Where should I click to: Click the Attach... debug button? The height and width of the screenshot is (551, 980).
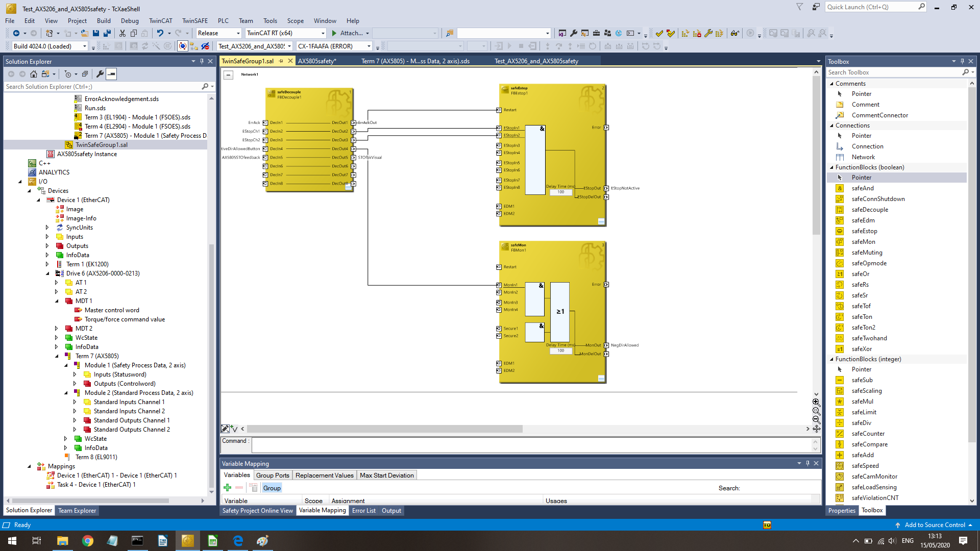pos(350,33)
